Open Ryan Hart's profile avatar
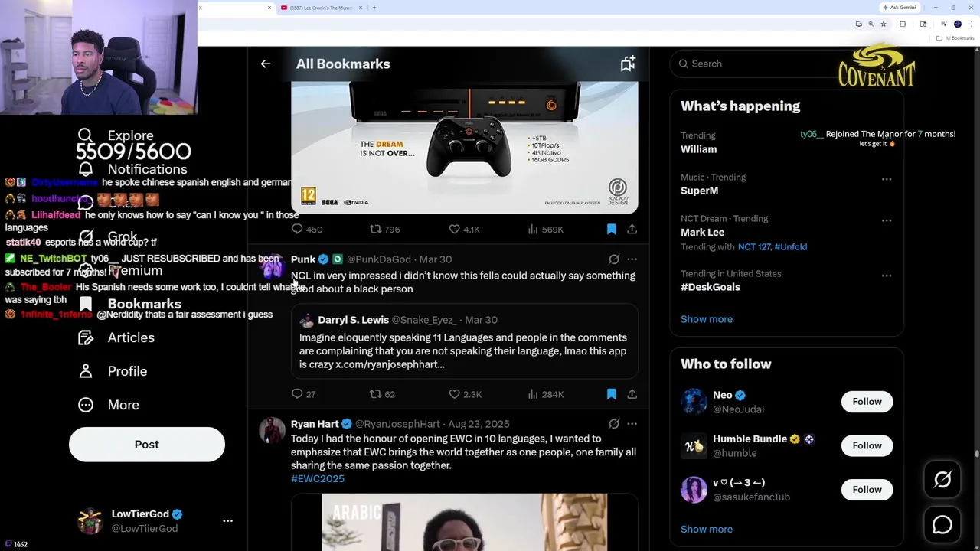Viewport: 980px width, 551px height. (x=271, y=431)
